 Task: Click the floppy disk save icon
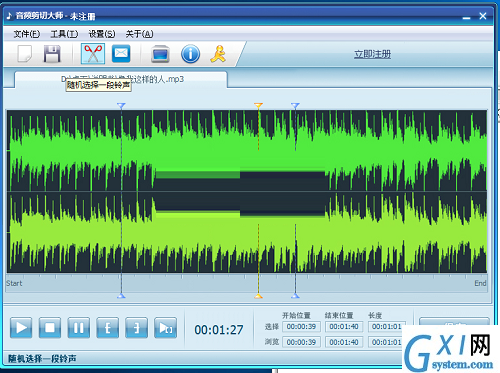coord(52,54)
